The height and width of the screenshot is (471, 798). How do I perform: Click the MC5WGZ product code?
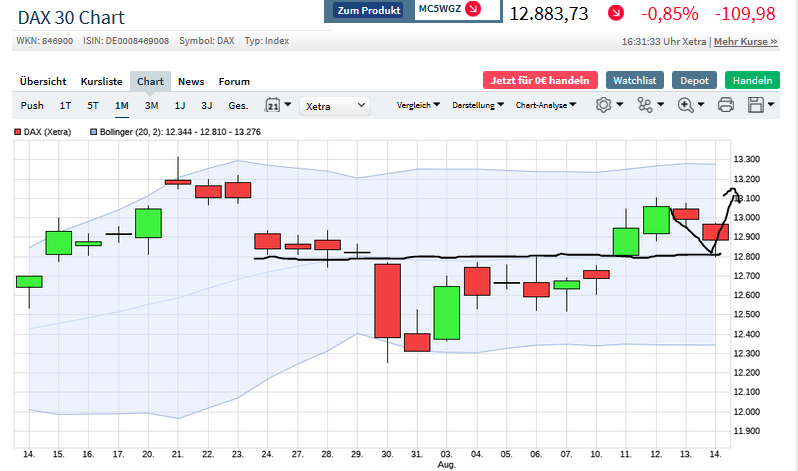tap(440, 9)
